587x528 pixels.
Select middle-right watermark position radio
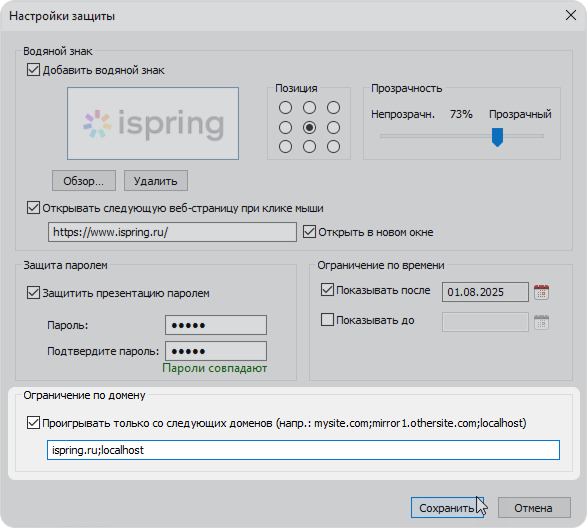click(x=333, y=128)
